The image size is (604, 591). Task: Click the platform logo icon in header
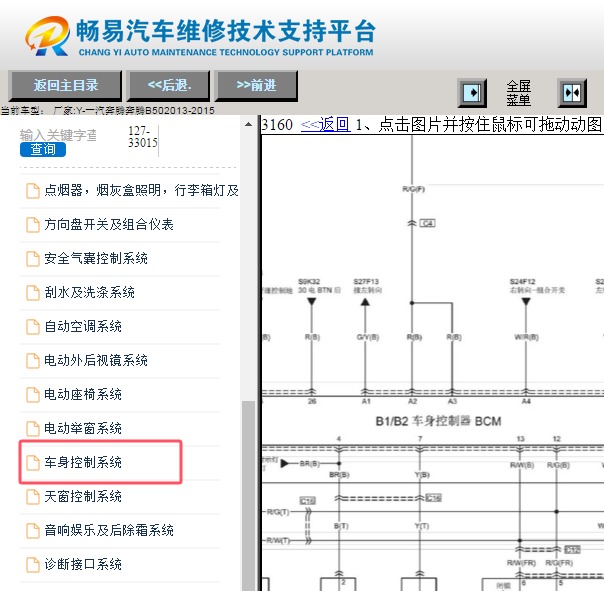click(48, 36)
